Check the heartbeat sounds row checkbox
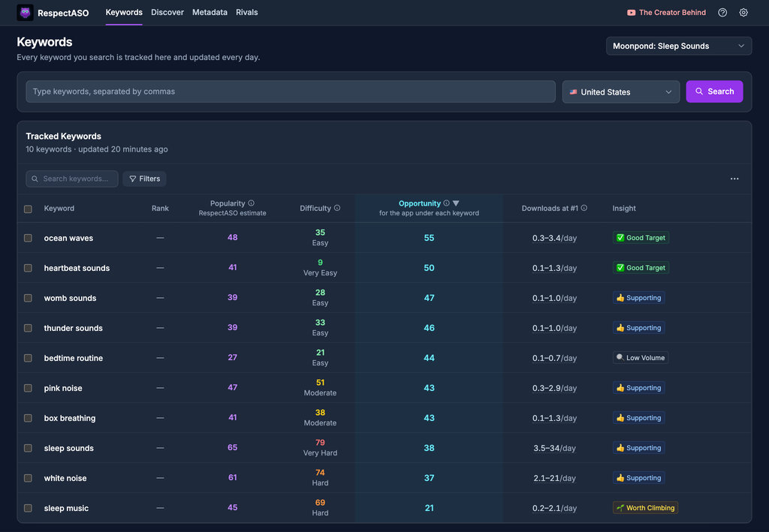 tap(28, 268)
